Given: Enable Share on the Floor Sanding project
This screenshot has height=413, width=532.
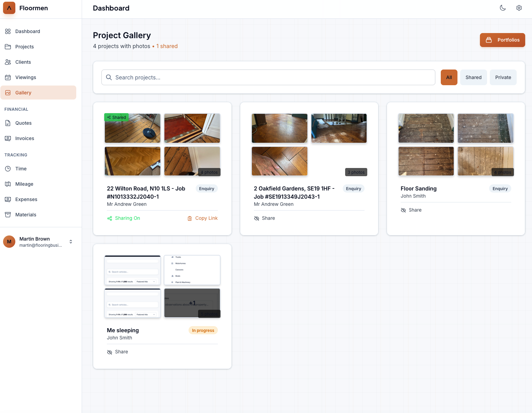Looking at the screenshot, I should pos(411,210).
